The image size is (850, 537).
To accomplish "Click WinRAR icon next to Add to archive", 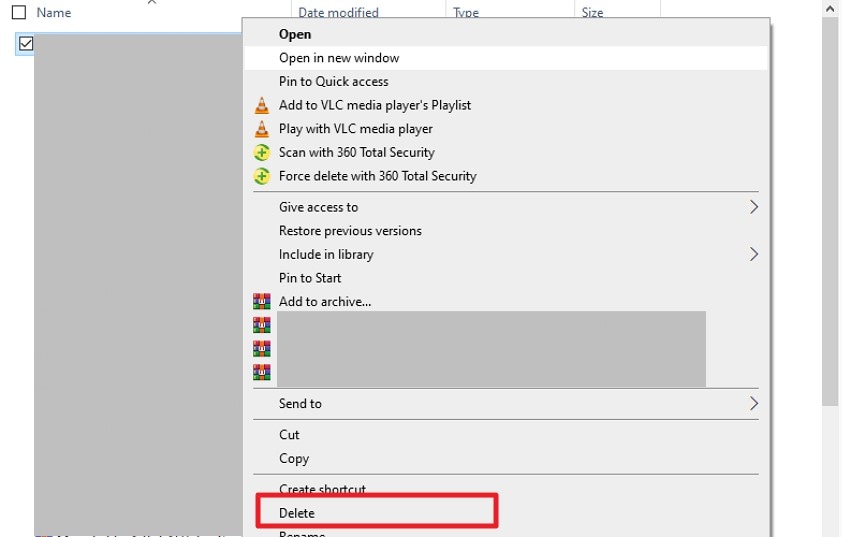I will pyautogui.click(x=261, y=301).
